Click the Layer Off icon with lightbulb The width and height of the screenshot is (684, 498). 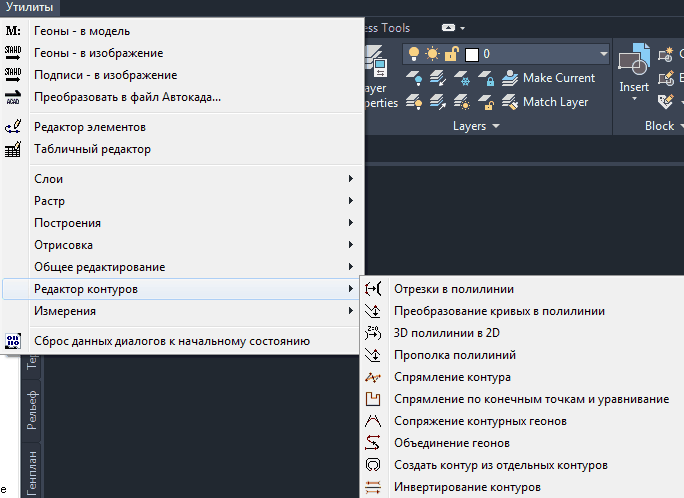click(414, 78)
